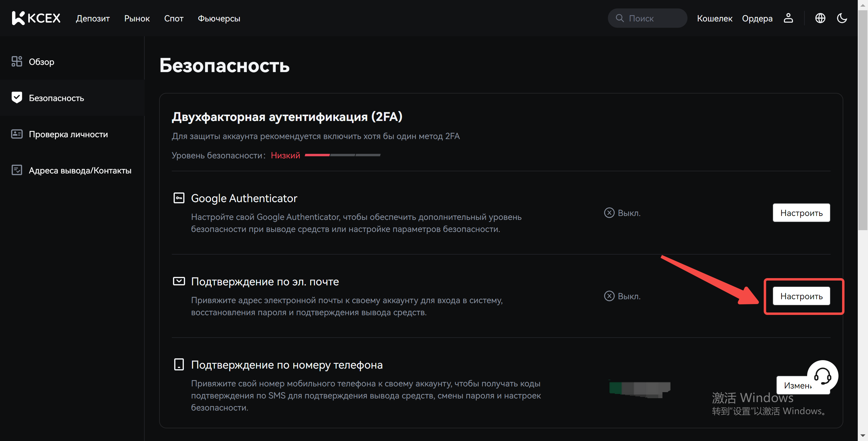The image size is (868, 441).
Task: Click the KCEX logo
Action: (x=36, y=18)
